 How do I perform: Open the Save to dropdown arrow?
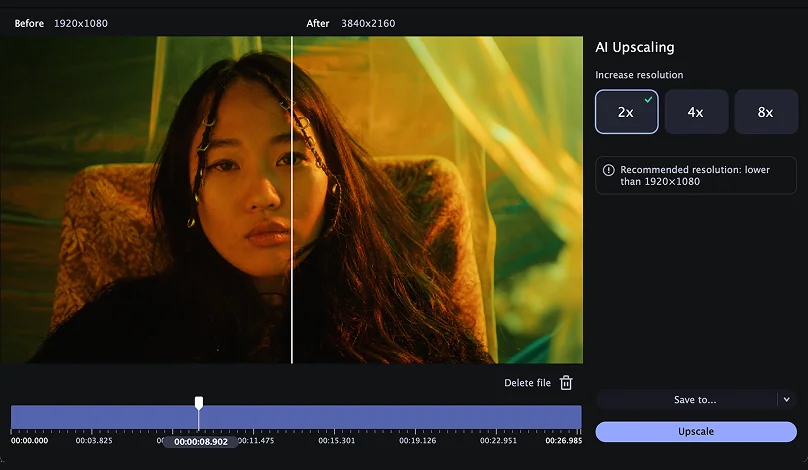pyautogui.click(x=786, y=399)
